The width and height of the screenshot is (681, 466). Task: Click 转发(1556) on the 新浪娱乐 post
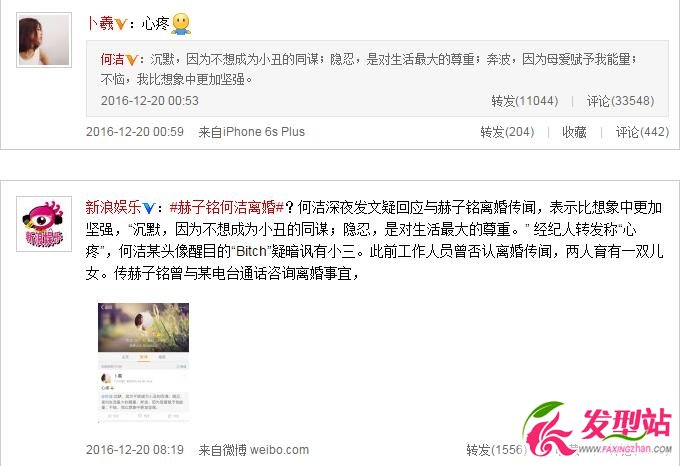[496, 449]
